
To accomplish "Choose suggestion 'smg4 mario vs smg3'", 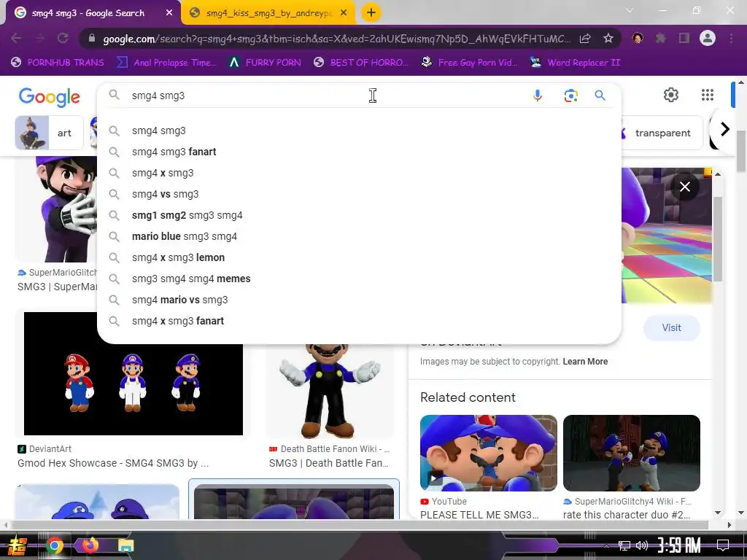I will pyautogui.click(x=359, y=300).
